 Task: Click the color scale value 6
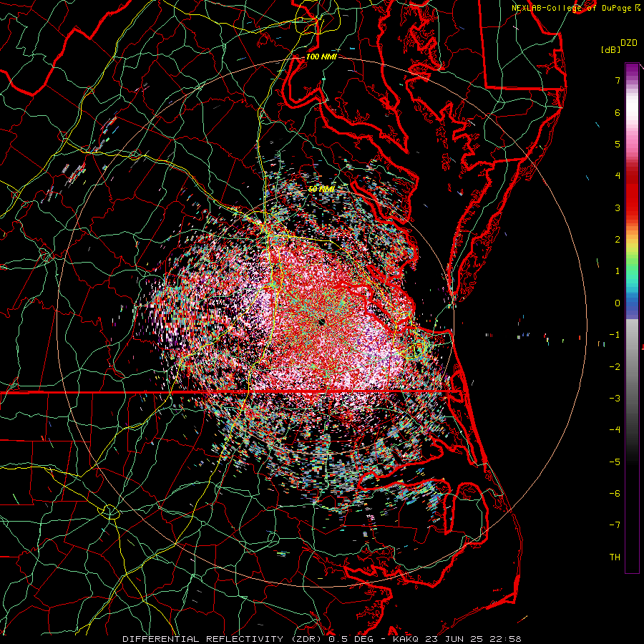click(x=618, y=112)
